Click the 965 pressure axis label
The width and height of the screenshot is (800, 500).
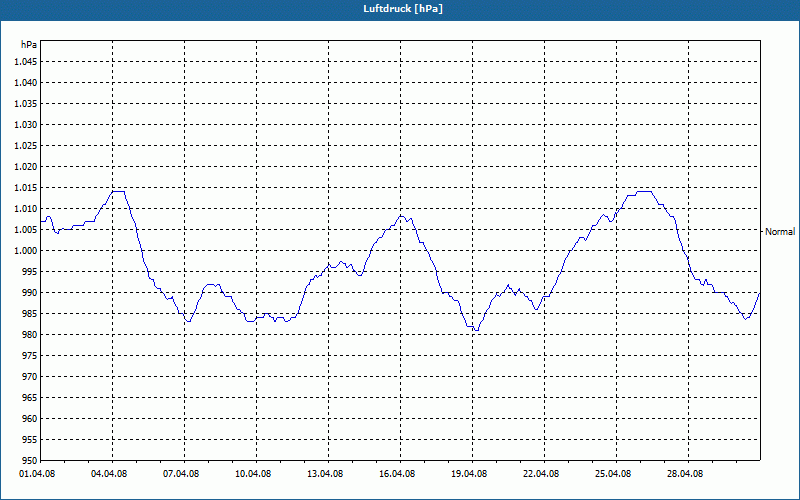click(30, 397)
